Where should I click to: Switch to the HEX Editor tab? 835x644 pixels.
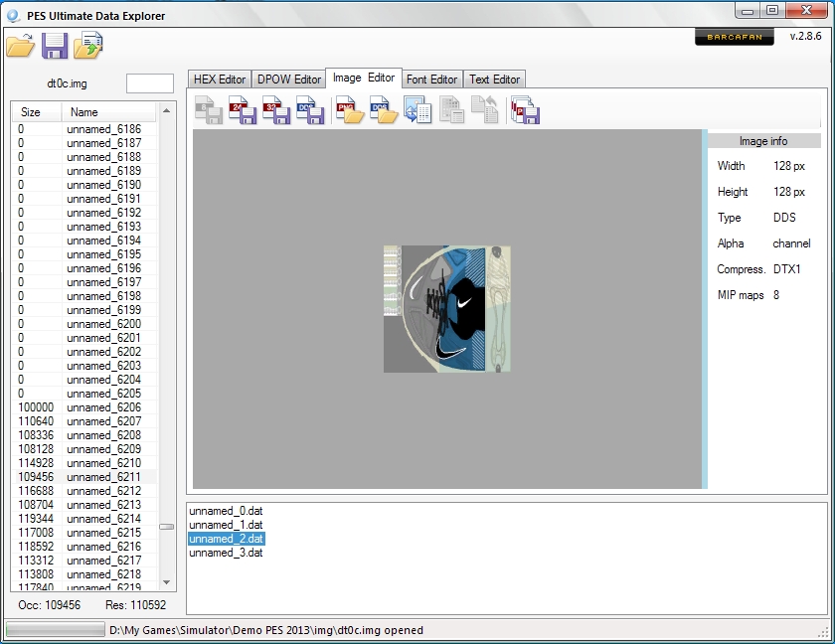point(219,80)
